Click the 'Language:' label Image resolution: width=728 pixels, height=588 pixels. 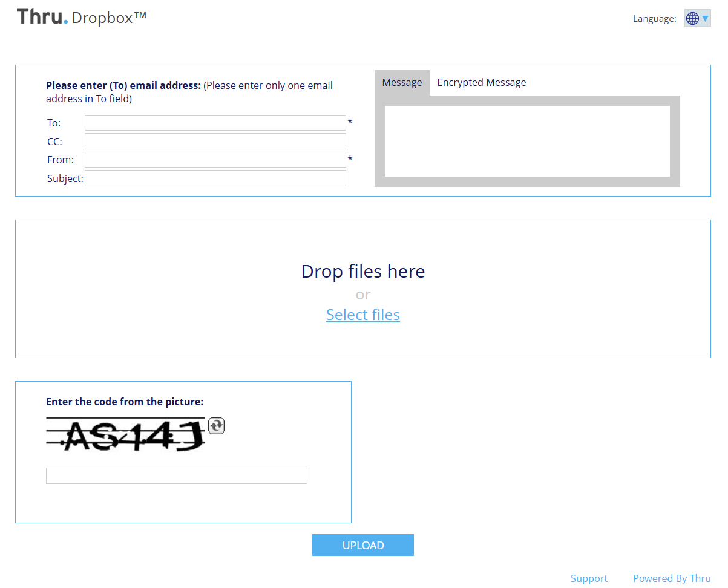654,19
